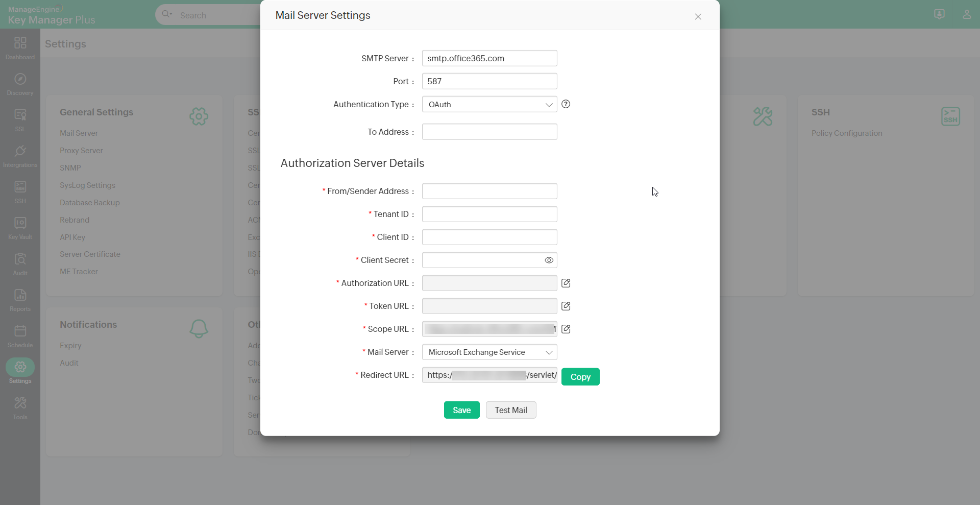
Task: Click the edit icon beside Authorization URL
Action: [566, 283]
